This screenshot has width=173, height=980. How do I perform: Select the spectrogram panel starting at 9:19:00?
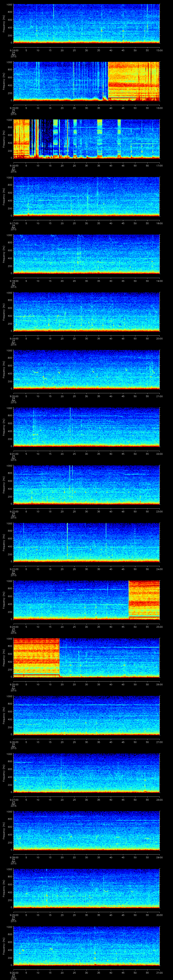86,312
